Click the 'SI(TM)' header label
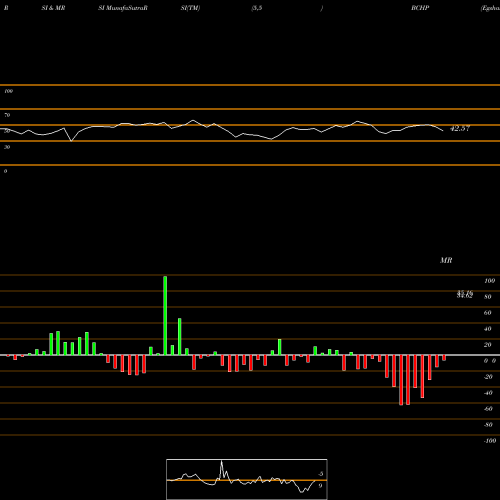Viewport: 500px width, 500px height. (x=190, y=8)
